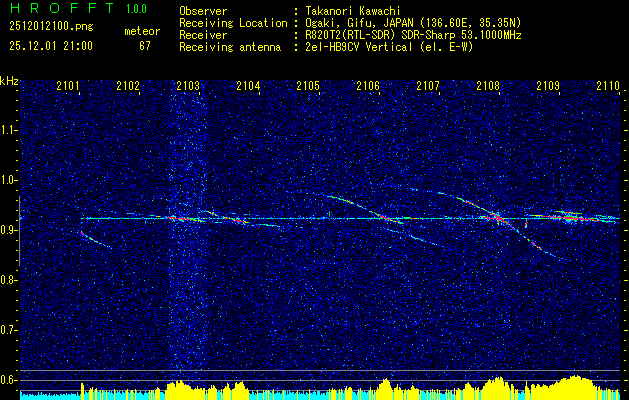
Task: Click the Receiver field label
Action: (x=203, y=35)
